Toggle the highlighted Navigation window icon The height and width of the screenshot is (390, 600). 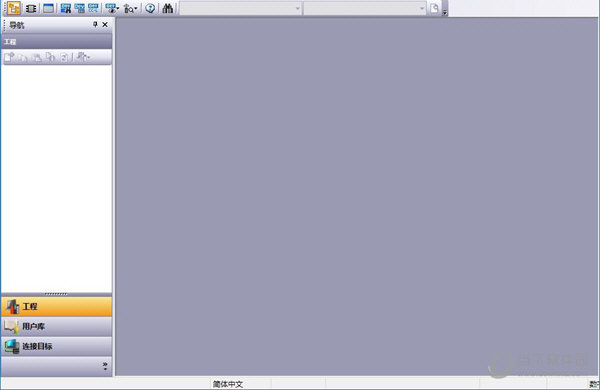point(14,8)
